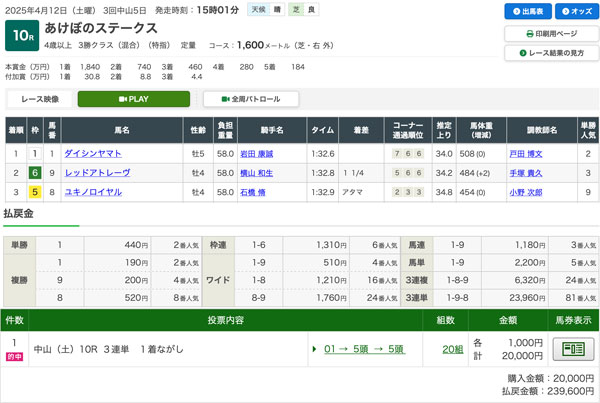Click the 20組 combinations link

(452, 349)
